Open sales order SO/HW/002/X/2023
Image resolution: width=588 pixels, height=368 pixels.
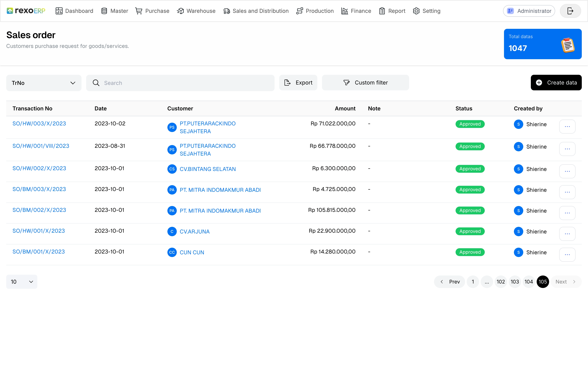tap(39, 168)
